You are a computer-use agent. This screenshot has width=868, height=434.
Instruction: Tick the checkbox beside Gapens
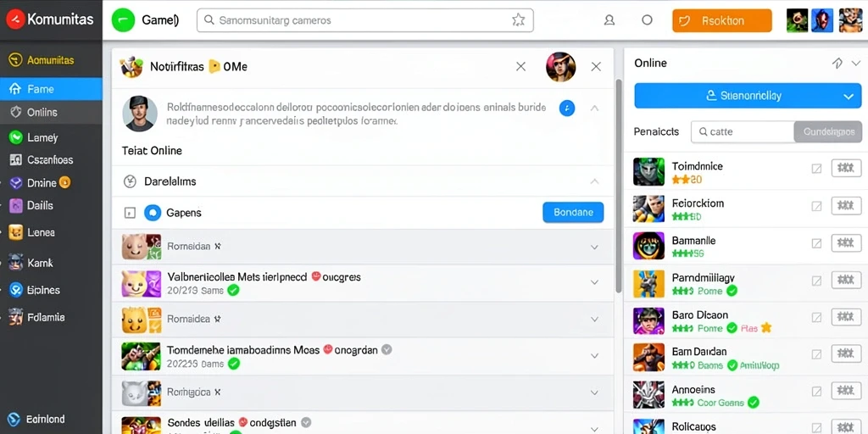pos(130,213)
